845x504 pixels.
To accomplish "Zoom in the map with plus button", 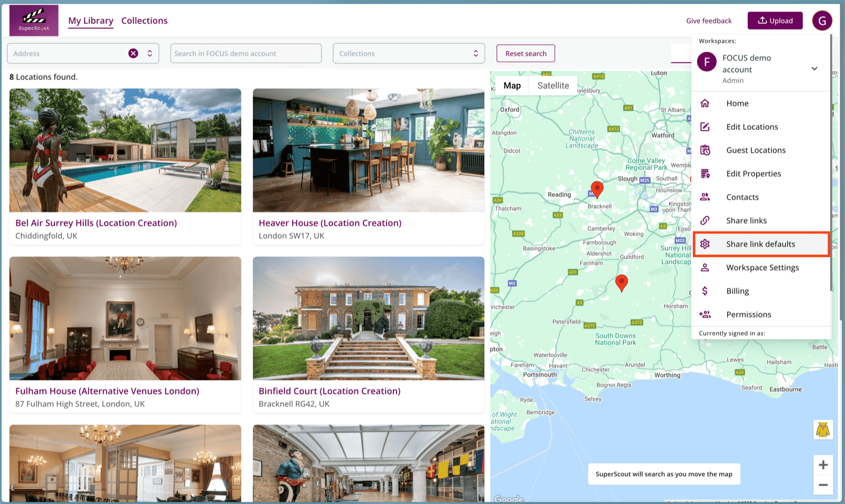I will [x=823, y=465].
